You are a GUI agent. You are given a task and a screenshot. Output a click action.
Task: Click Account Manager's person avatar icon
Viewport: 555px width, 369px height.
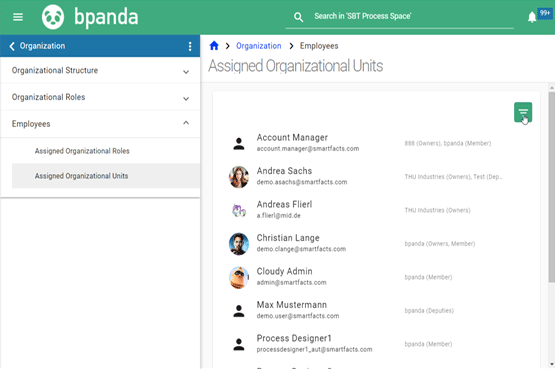click(239, 143)
